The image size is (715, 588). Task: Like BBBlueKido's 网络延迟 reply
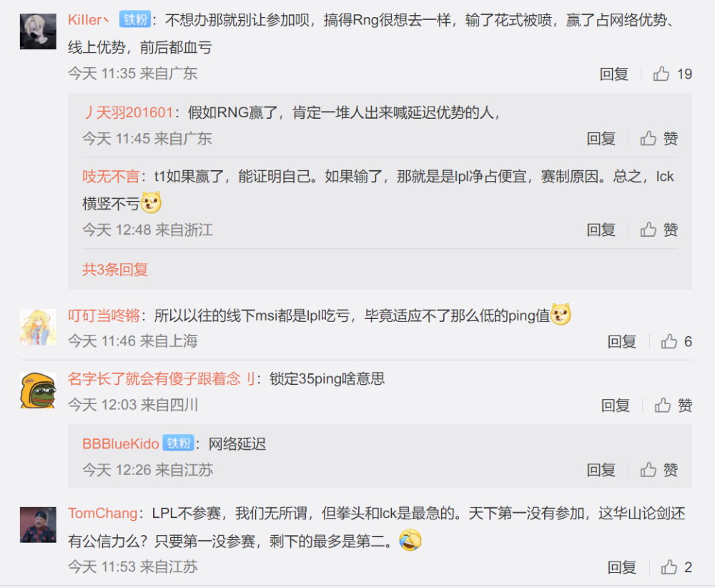pos(659,470)
